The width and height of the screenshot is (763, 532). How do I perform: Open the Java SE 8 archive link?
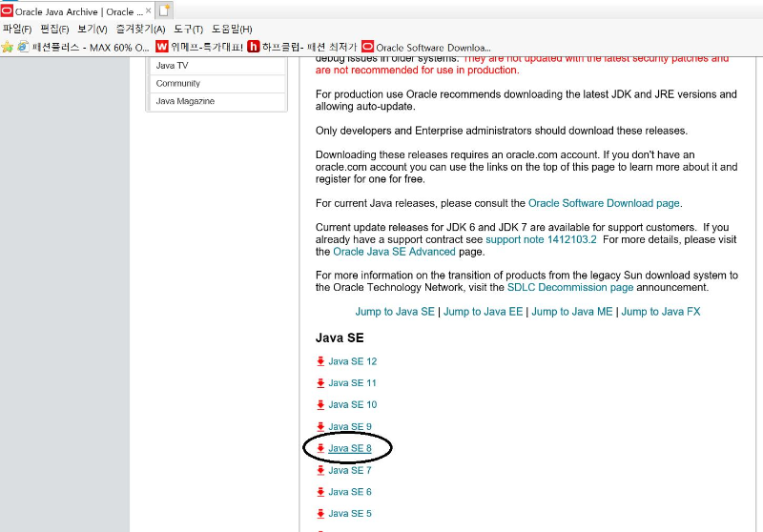(x=349, y=448)
